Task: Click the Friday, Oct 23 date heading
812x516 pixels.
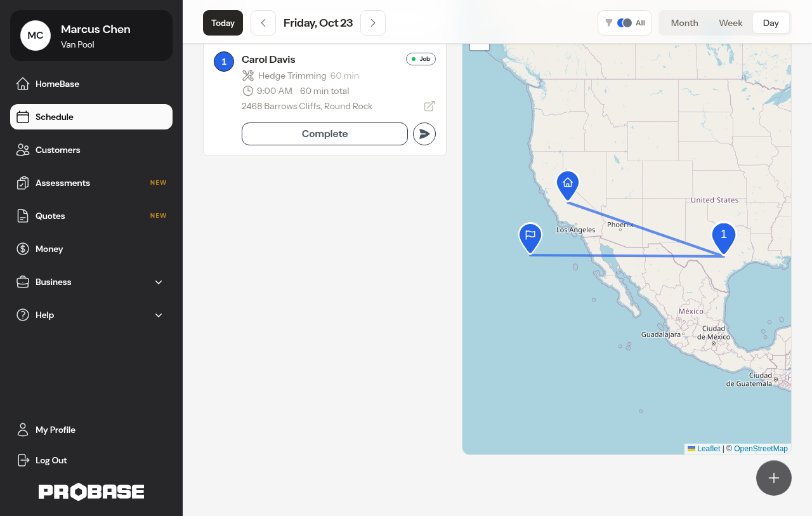Action: click(x=318, y=23)
